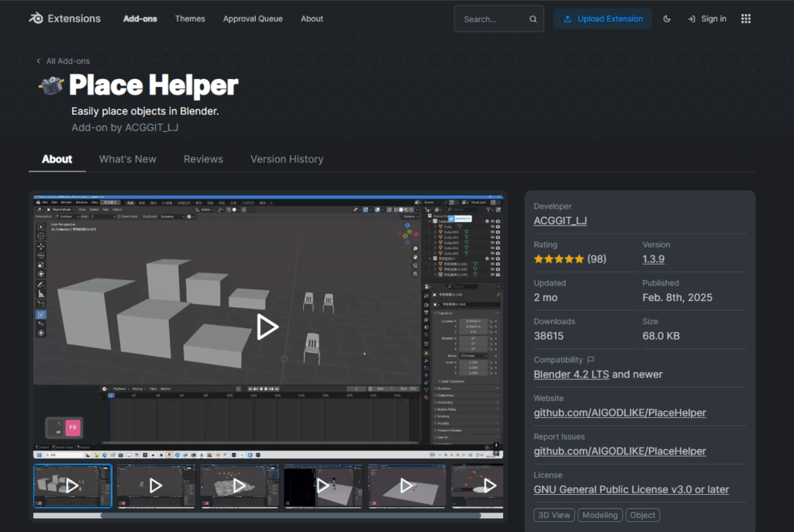
Task: Click the downloads value 38615
Action: pos(548,336)
